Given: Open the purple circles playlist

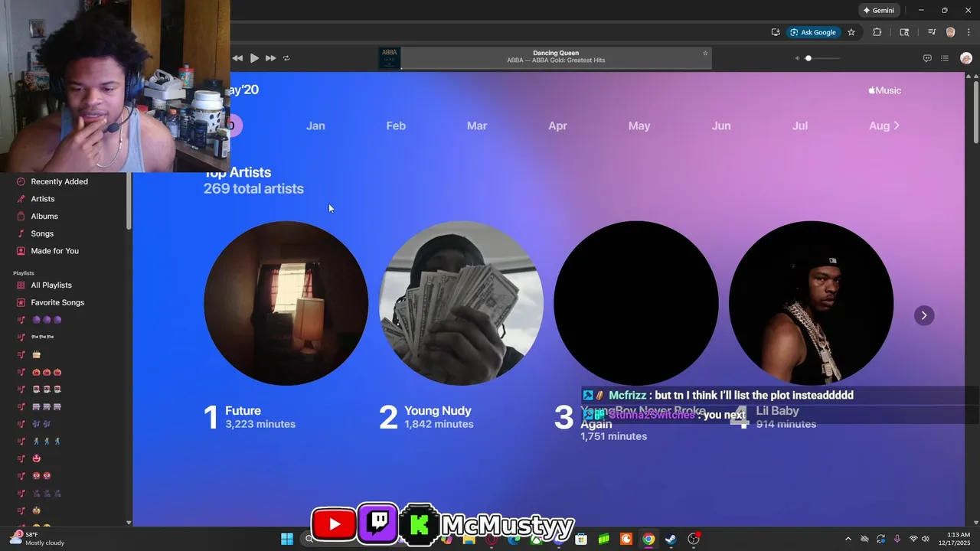Looking at the screenshot, I should (47, 320).
